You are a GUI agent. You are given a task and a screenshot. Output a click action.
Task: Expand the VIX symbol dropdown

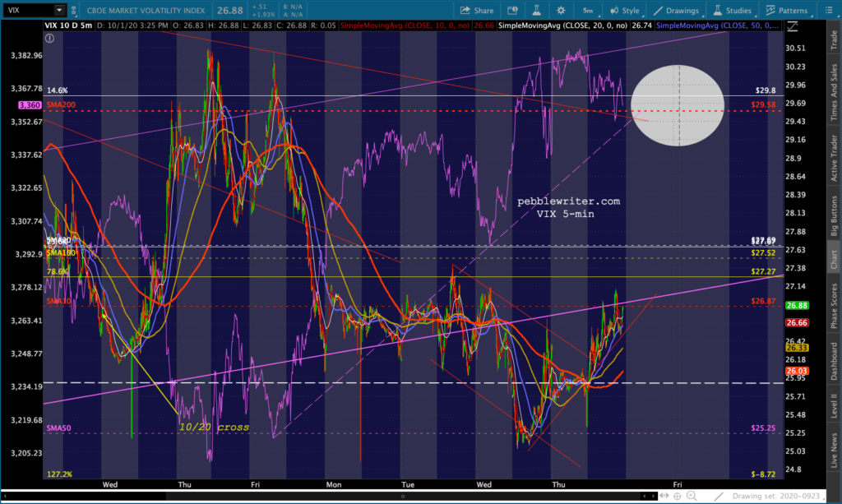click(59, 11)
